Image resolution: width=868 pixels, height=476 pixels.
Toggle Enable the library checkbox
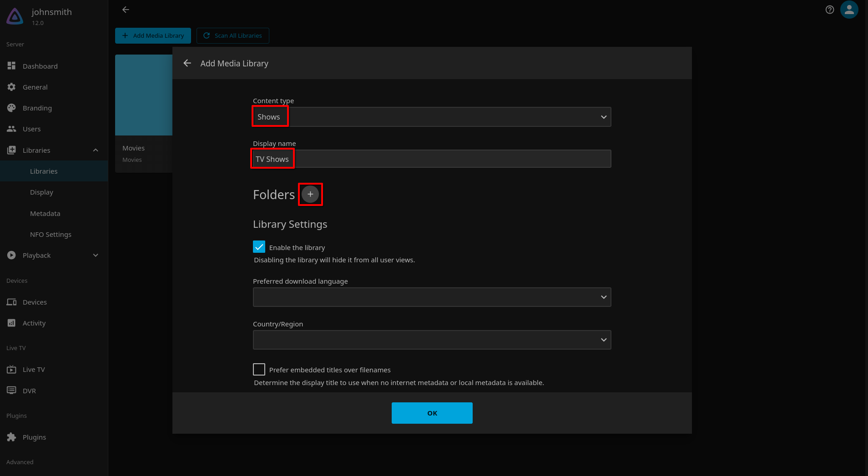259,247
